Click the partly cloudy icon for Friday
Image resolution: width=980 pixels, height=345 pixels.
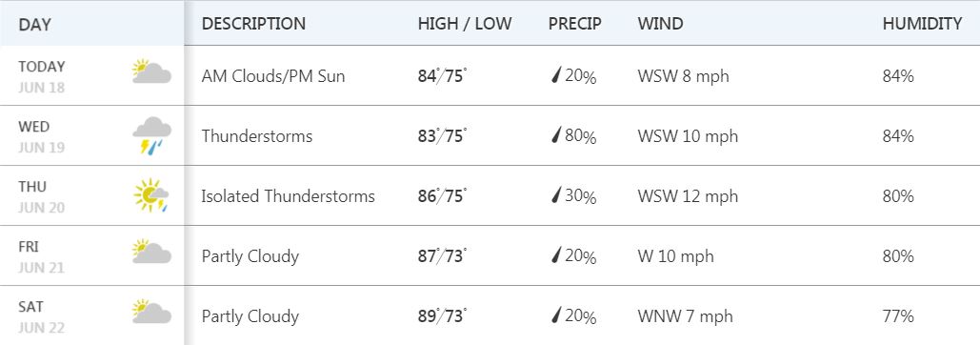[x=151, y=252]
